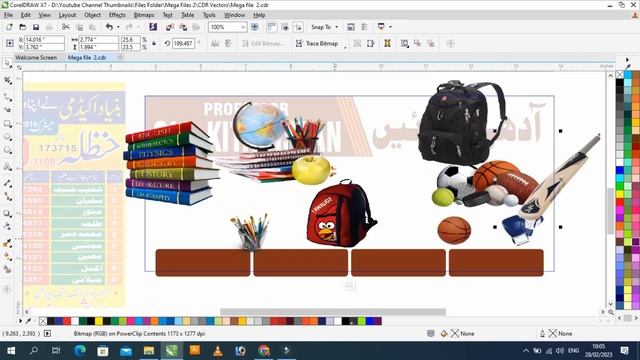The image size is (640, 360).
Task: Open the File menu
Action: (x=9, y=15)
